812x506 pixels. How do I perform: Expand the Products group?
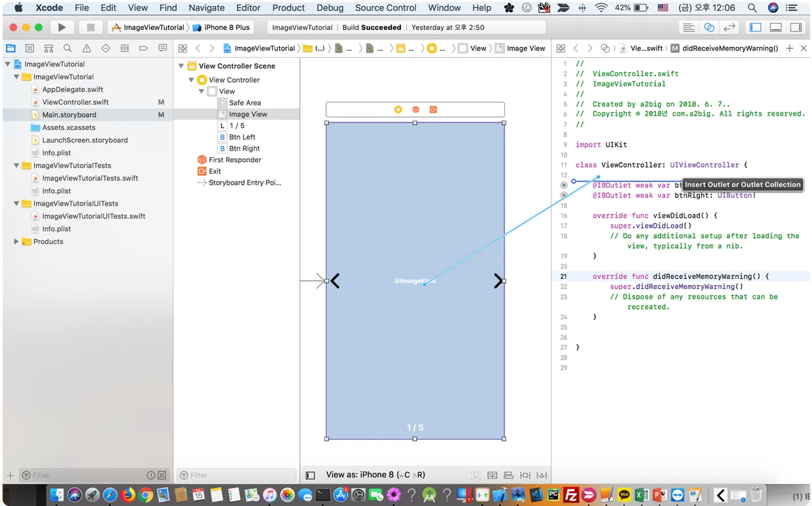point(16,242)
